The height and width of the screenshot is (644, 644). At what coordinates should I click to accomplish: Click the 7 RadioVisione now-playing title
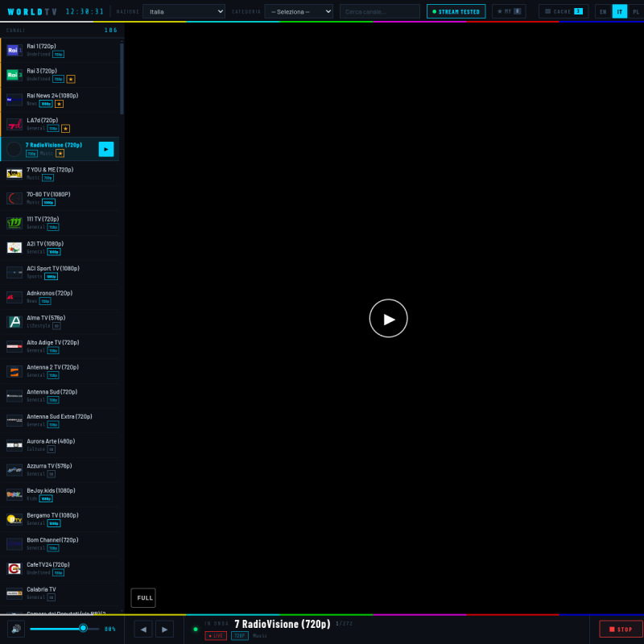283,624
